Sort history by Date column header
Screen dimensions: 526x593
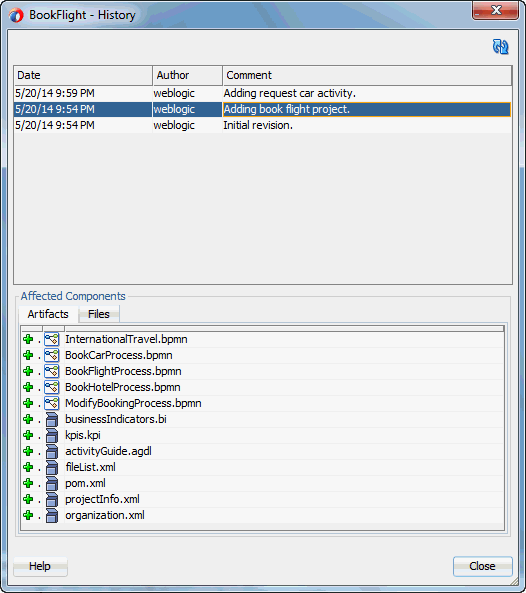coord(83,75)
